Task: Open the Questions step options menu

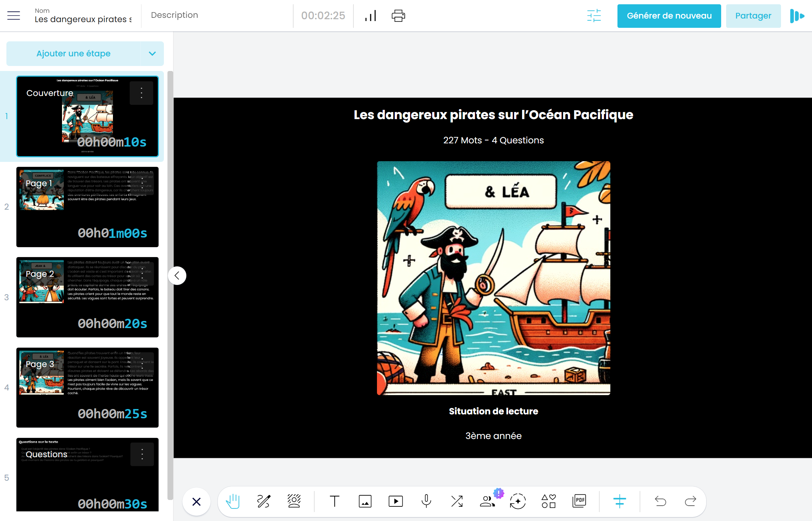Action: pos(142,454)
